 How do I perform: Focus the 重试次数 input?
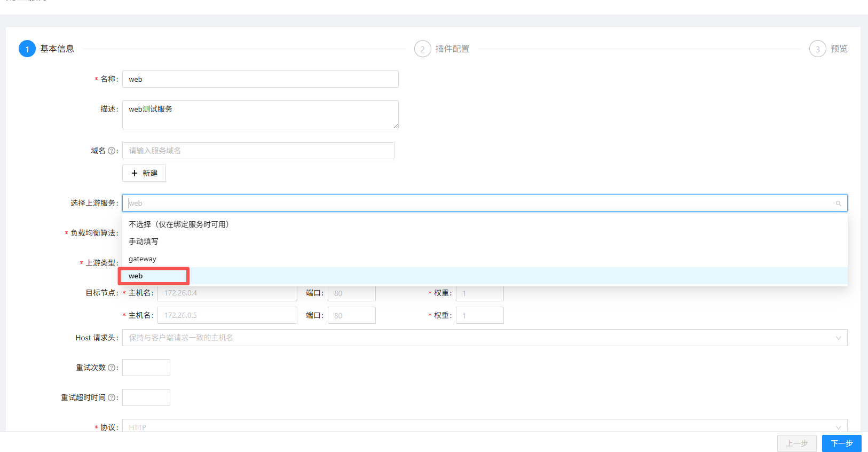point(146,368)
